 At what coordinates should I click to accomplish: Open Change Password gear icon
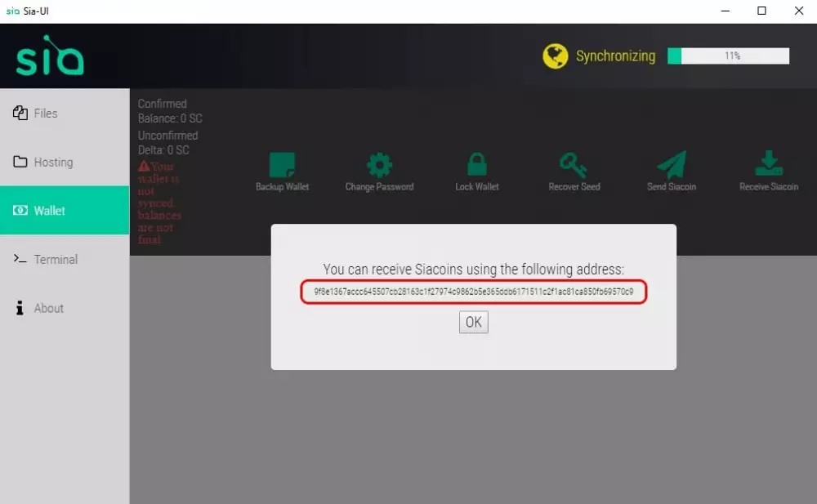pyautogui.click(x=379, y=165)
